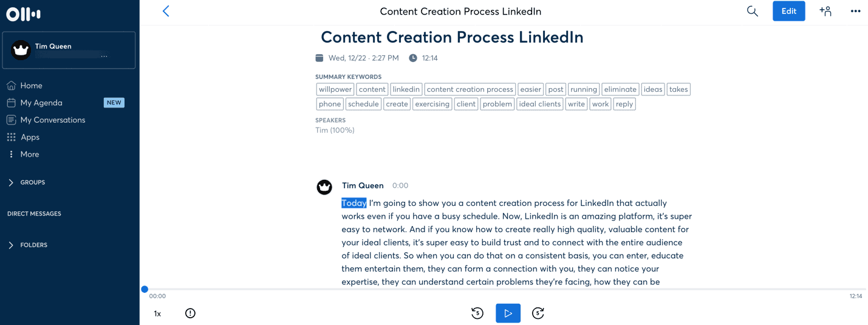The height and width of the screenshot is (325, 868).
Task: Click the report issue exclamation icon
Action: click(x=190, y=313)
